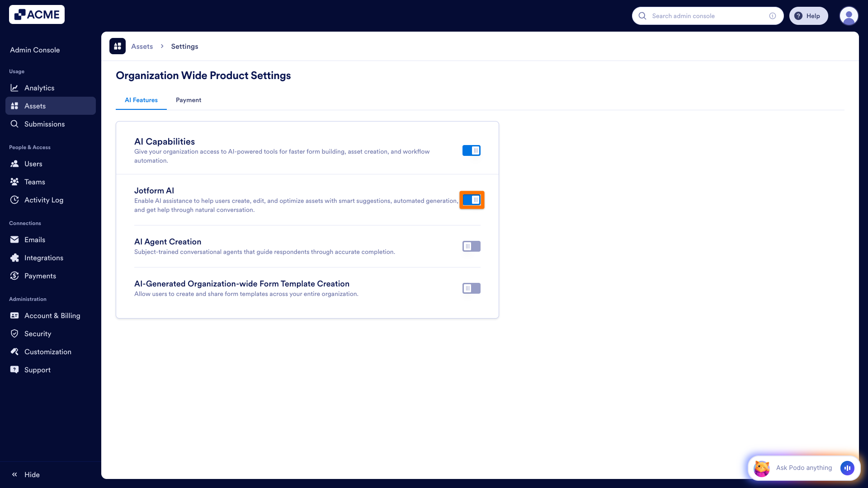Disable the Jotform AI toggle
The width and height of the screenshot is (868, 488).
pyautogui.click(x=472, y=200)
